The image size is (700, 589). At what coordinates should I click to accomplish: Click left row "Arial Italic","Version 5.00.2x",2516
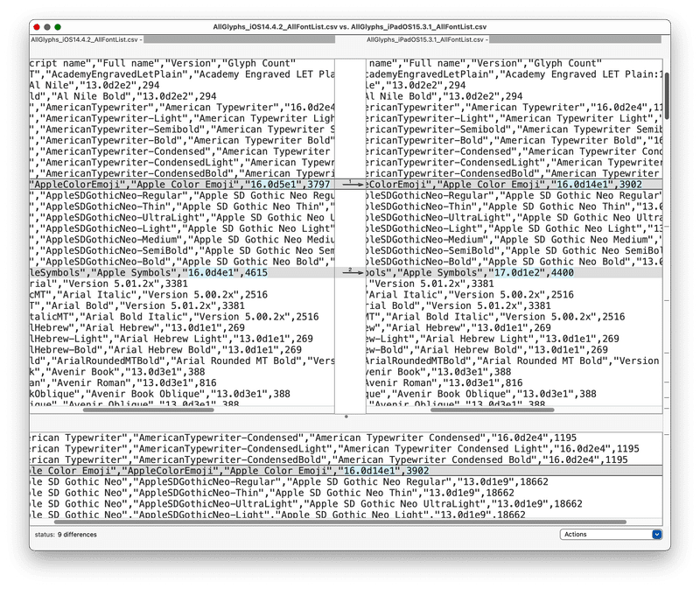click(x=182, y=295)
